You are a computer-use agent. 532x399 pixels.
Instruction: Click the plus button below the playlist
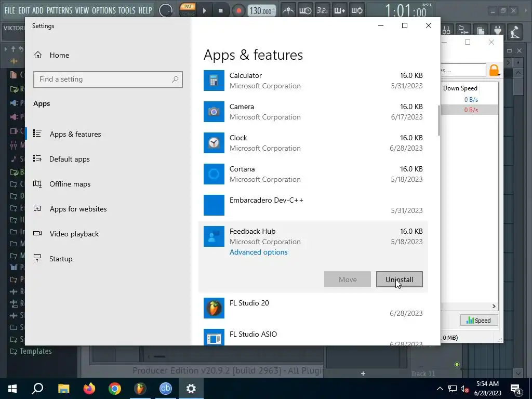coord(363,374)
